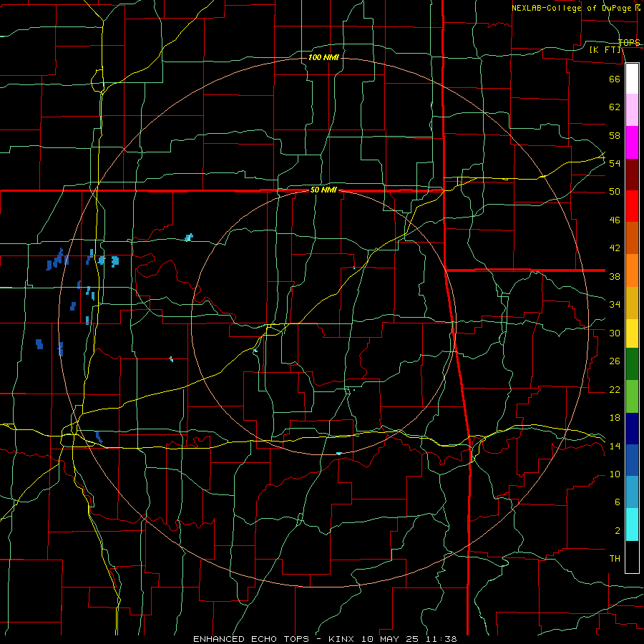Pick the bright red legend swatch
This screenshot has width=644, height=644.
pos(632,206)
